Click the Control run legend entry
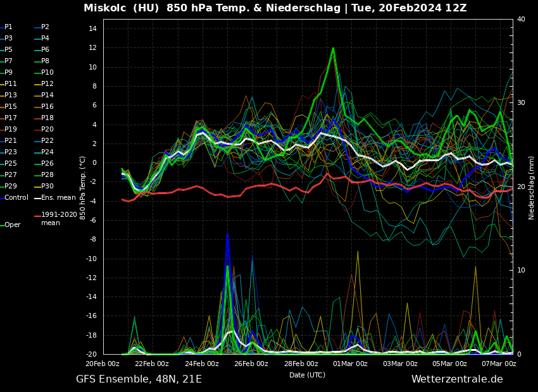 16,198
